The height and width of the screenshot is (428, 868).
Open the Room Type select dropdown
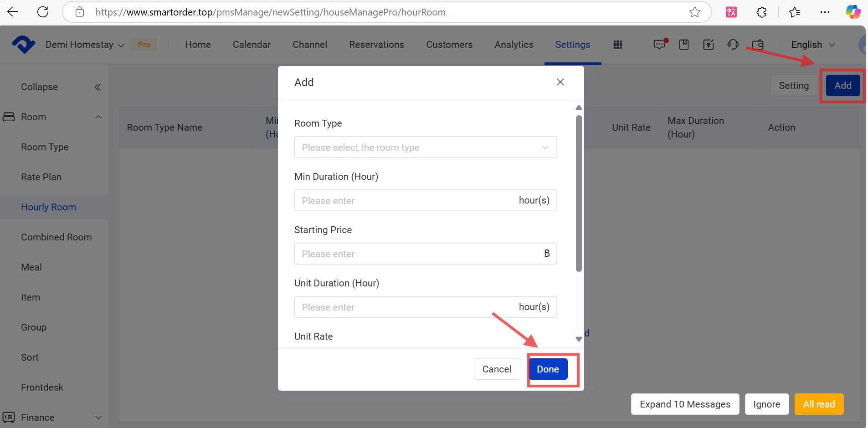425,147
